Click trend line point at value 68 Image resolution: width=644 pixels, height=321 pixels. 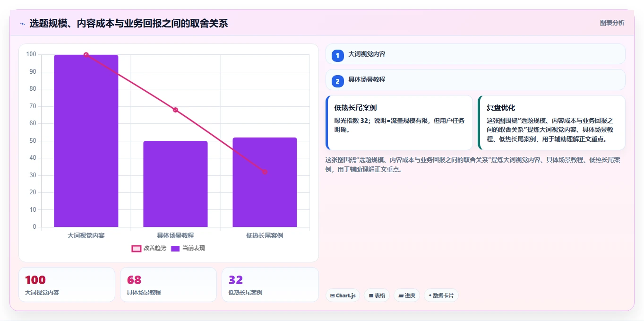pos(175,110)
